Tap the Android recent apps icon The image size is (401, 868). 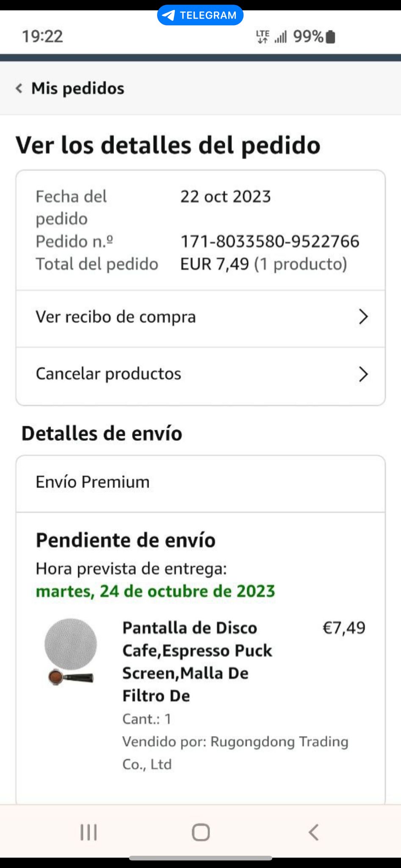(88, 832)
